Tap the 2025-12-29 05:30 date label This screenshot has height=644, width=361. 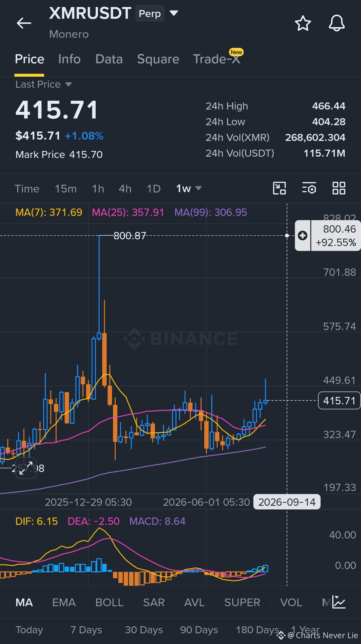tap(88, 502)
